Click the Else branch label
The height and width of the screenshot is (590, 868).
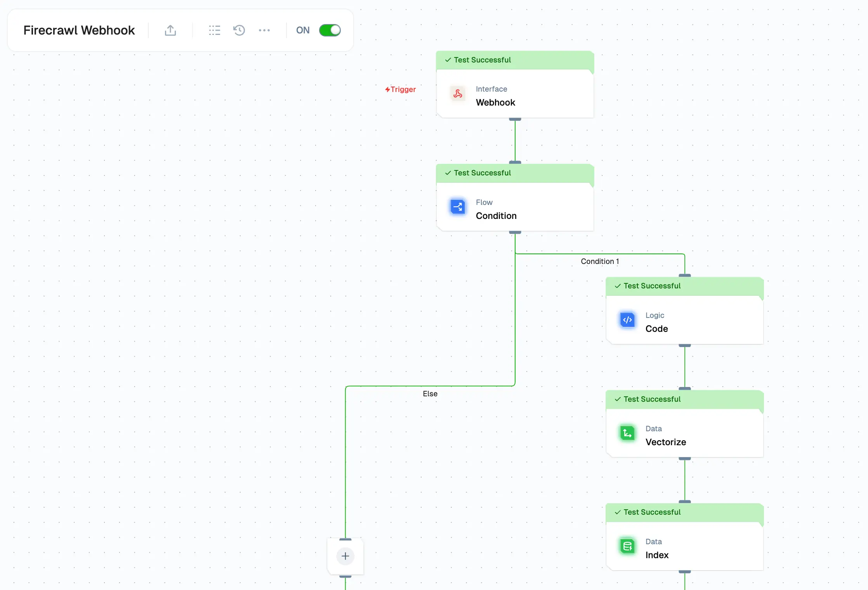click(x=430, y=394)
